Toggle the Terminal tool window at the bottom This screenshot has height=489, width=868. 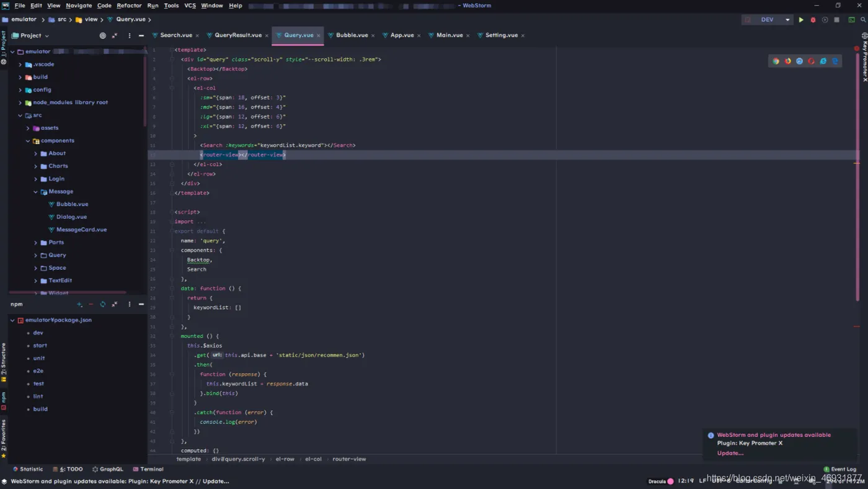tap(148, 469)
